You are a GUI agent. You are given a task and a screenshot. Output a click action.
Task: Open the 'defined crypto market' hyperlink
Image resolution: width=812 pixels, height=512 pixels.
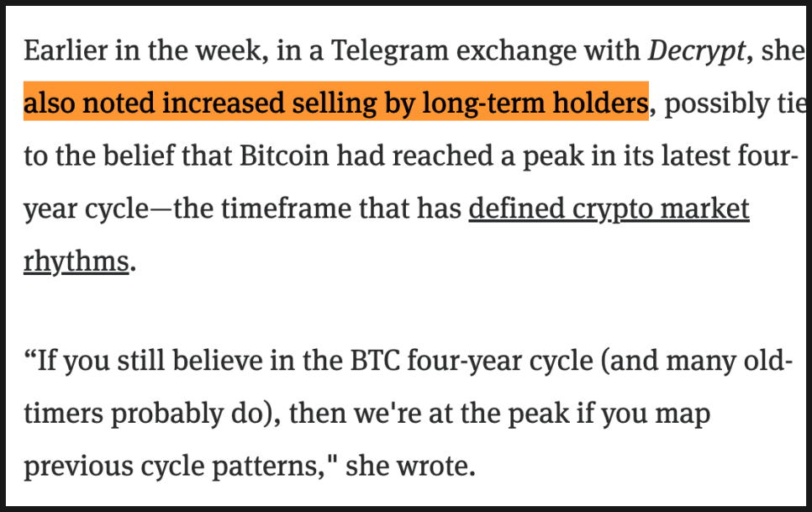tap(608, 208)
